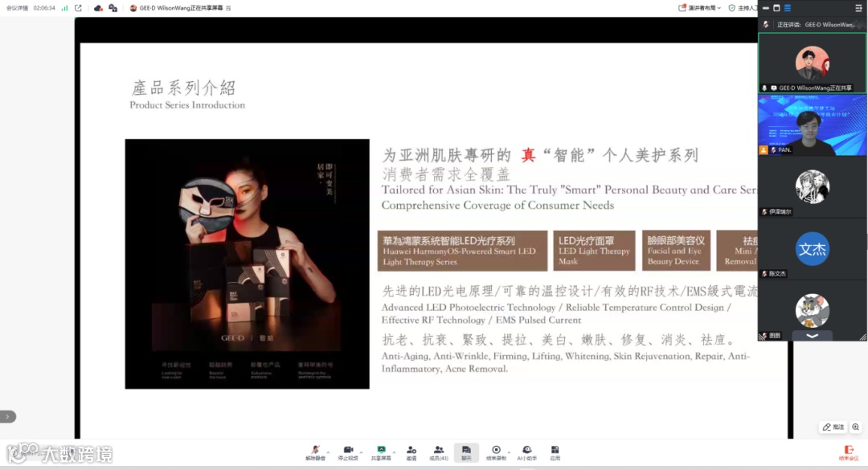Click the video panel corner grip handle
The height and width of the screenshot is (470, 868).
(x=863, y=337)
